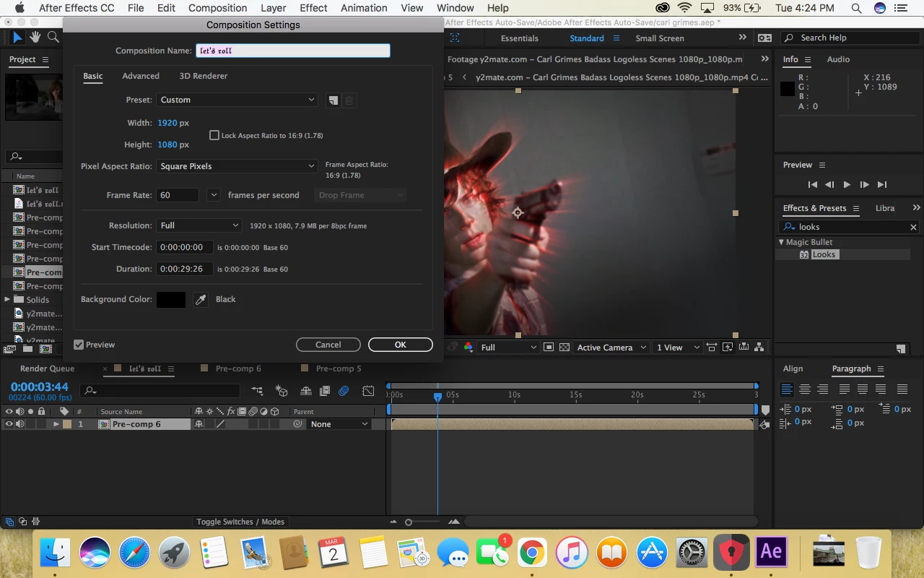Click Toggle Switches / Modes button
Image resolution: width=924 pixels, height=578 pixels.
click(240, 522)
